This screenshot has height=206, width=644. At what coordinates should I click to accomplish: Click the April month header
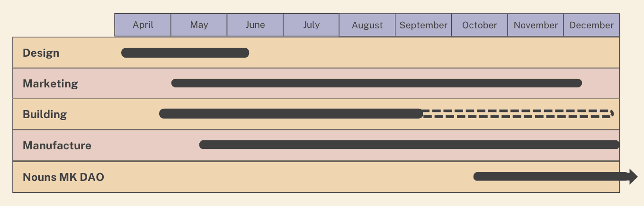tap(143, 25)
